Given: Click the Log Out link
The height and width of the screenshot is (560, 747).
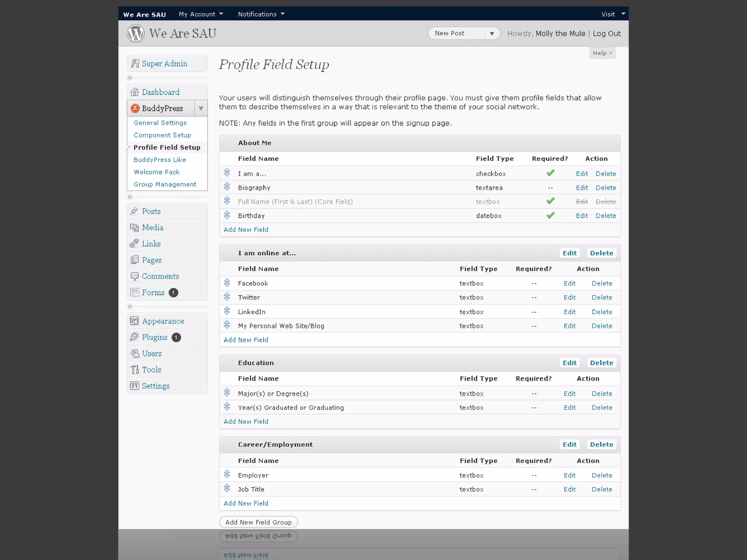Looking at the screenshot, I should click(x=607, y=34).
